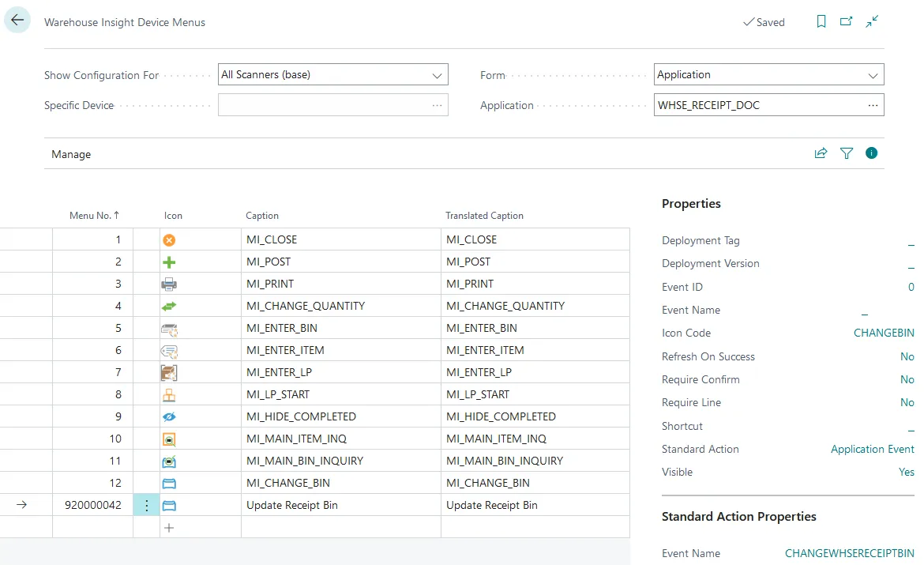Image resolution: width=924 pixels, height=565 pixels.
Task: Click the plus icon in new row
Action: click(x=169, y=527)
